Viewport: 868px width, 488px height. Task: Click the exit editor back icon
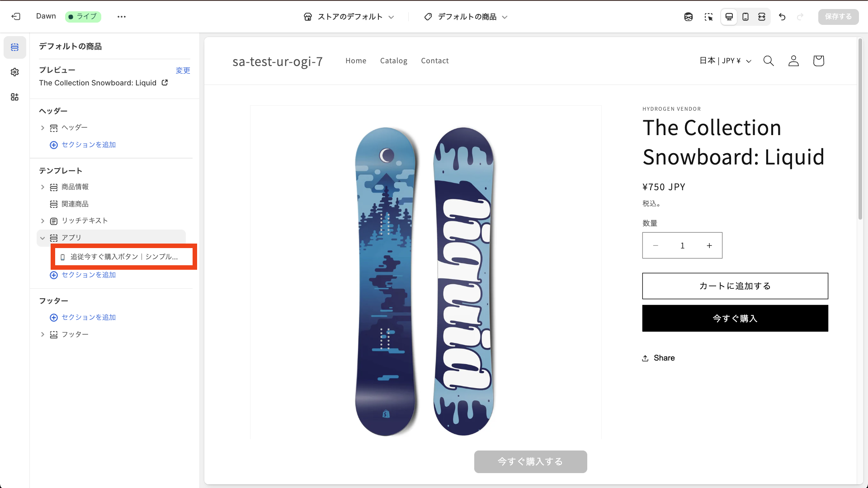pyautogui.click(x=16, y=17)
